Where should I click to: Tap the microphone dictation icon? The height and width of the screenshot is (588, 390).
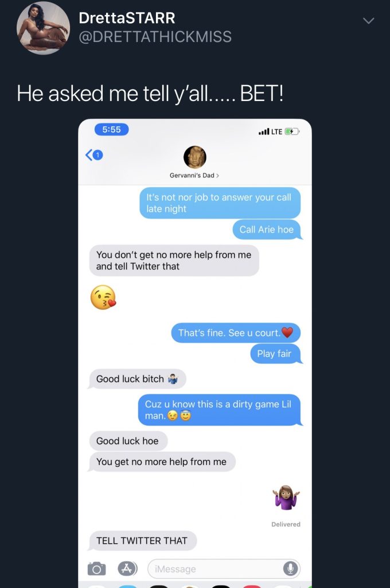click(x=290, y=569)
